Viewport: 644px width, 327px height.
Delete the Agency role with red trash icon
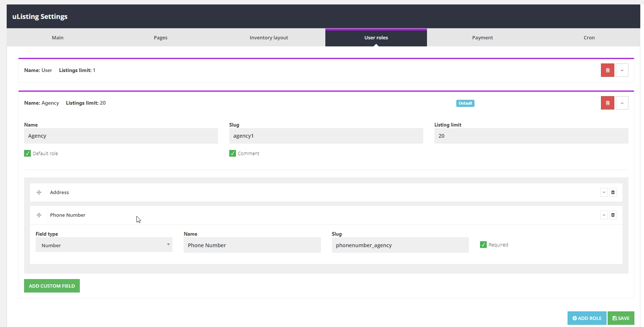(x=607, y=103)
